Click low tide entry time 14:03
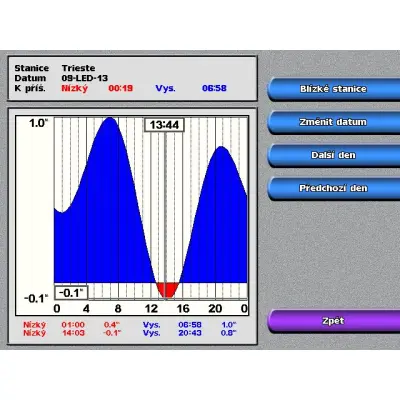 73,333
